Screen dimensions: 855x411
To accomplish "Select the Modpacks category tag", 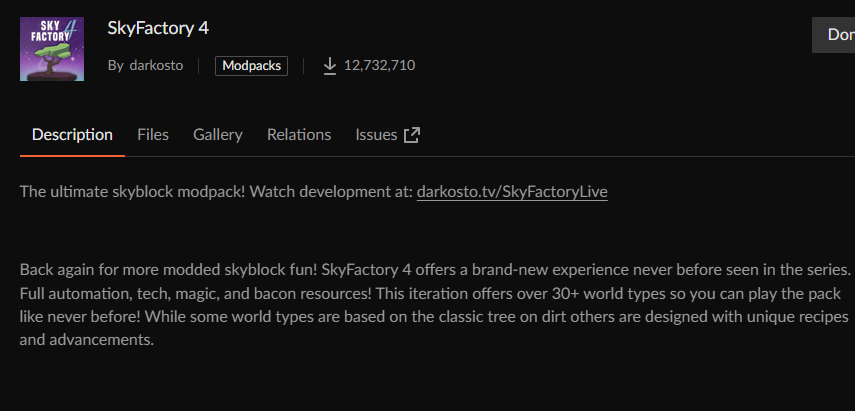I will pyautogui.click(x=251, y=66).
